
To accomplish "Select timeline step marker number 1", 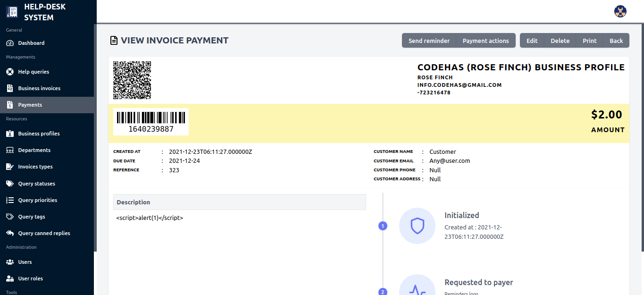I will (383, 226).
